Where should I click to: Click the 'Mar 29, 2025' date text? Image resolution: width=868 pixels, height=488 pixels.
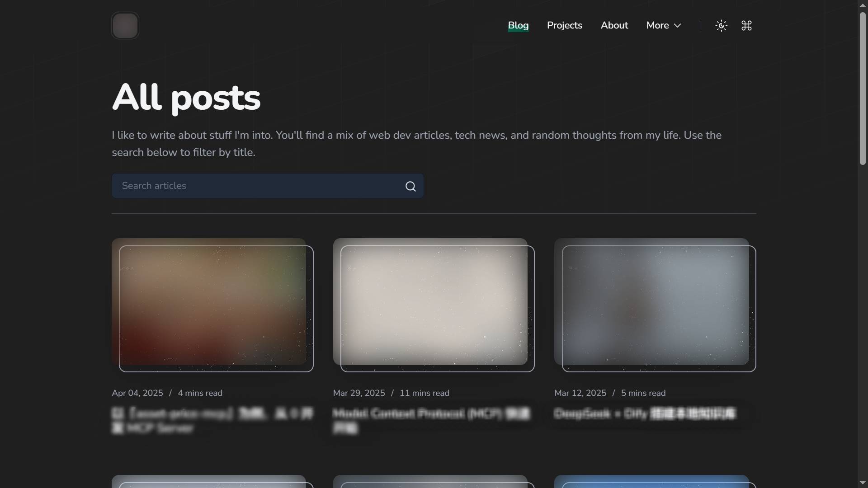tap(359, 393)
